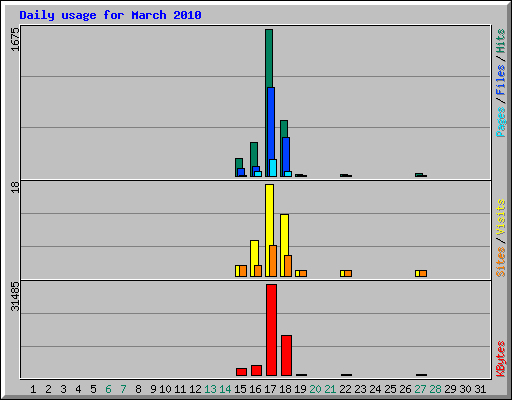Select the orange Sites bar for day 18

(288, 266)
